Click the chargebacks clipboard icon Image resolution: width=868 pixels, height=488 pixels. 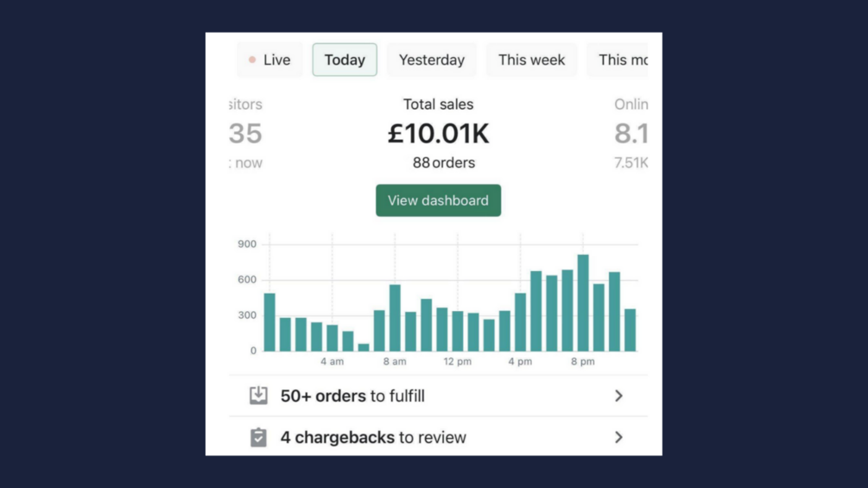click(258, 437)
